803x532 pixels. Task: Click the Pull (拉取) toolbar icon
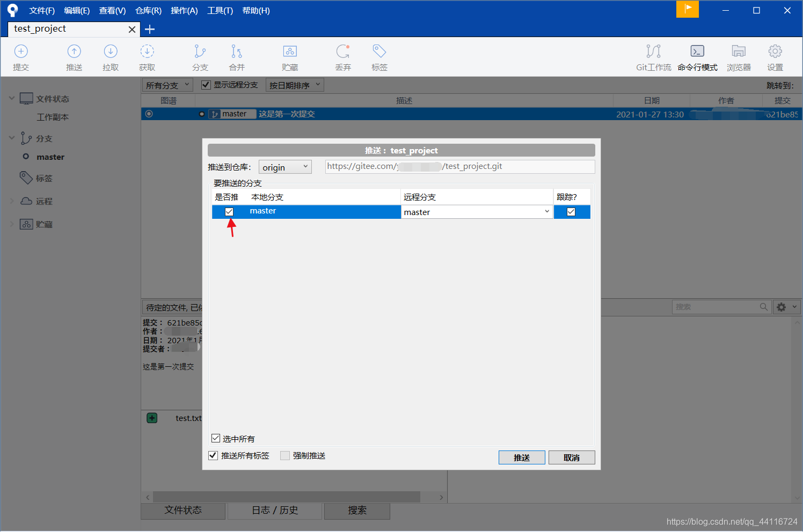point(111,51)
